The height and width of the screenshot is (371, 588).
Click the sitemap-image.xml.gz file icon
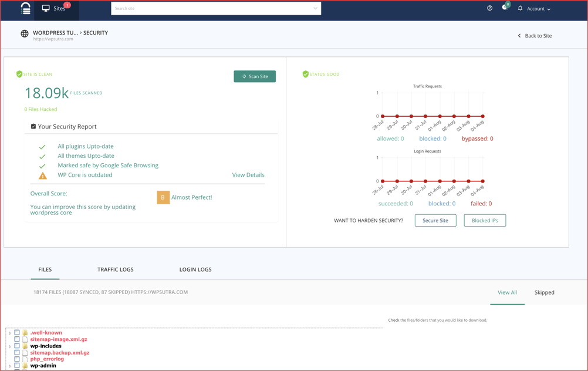click(x=25, y=339)
